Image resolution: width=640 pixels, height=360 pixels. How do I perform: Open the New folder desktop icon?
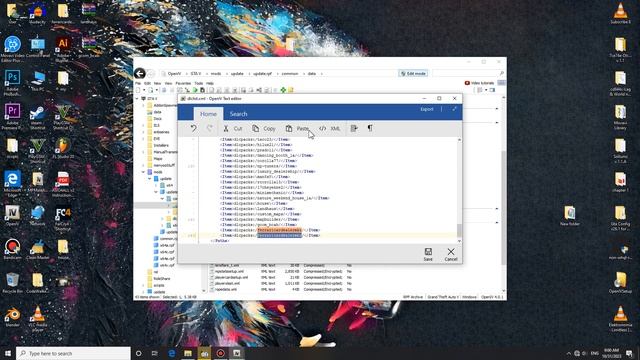pos(570,216)
